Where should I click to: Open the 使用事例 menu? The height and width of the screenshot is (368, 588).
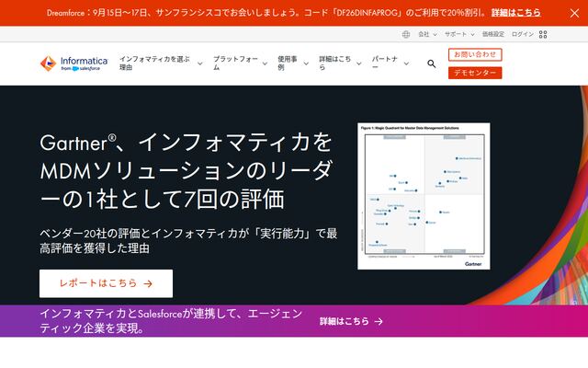click(288, 63)
